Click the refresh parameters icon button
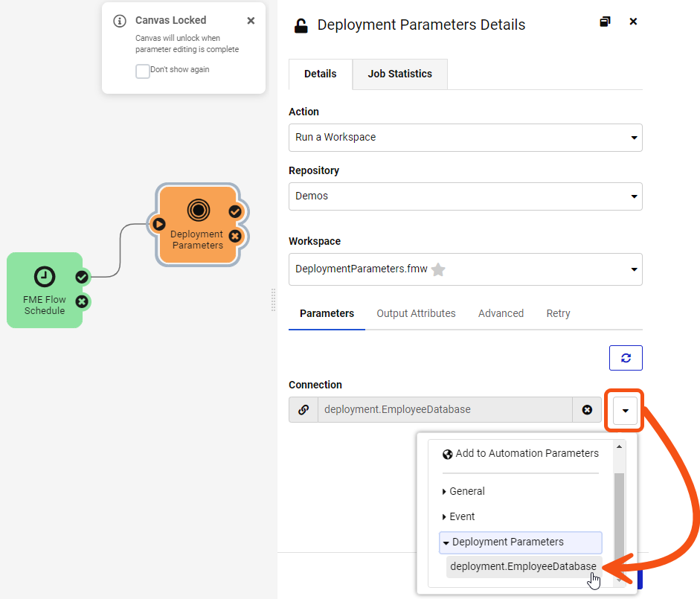This screenshot has height=599, width=700. click(626, 358)
